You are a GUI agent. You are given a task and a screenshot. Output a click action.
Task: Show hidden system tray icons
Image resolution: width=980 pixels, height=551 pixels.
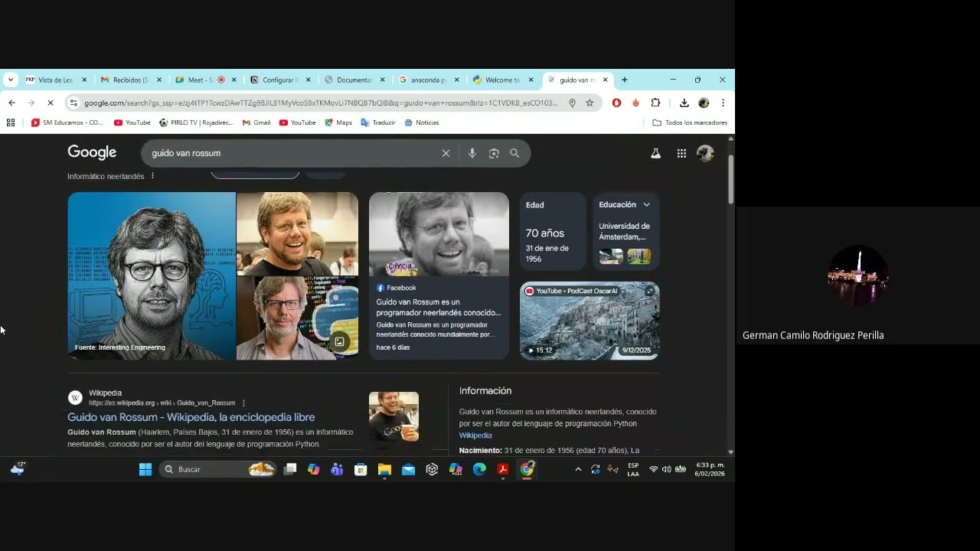click(578, 469)
